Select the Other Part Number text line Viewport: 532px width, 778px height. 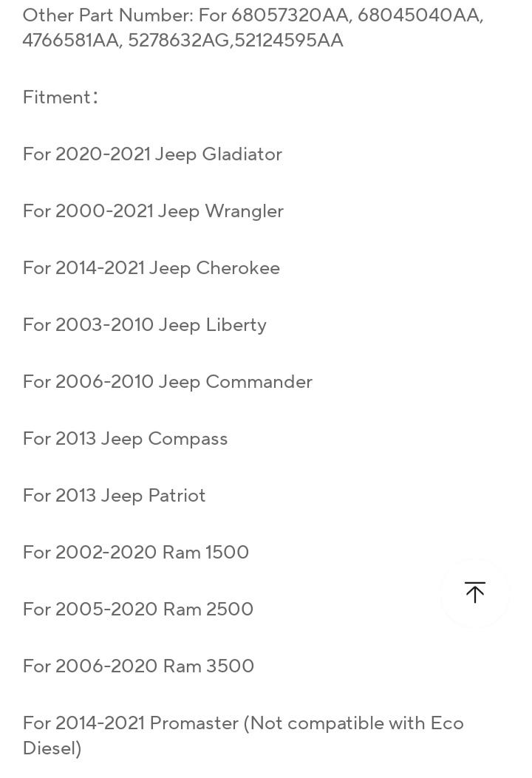coord(253,27)
